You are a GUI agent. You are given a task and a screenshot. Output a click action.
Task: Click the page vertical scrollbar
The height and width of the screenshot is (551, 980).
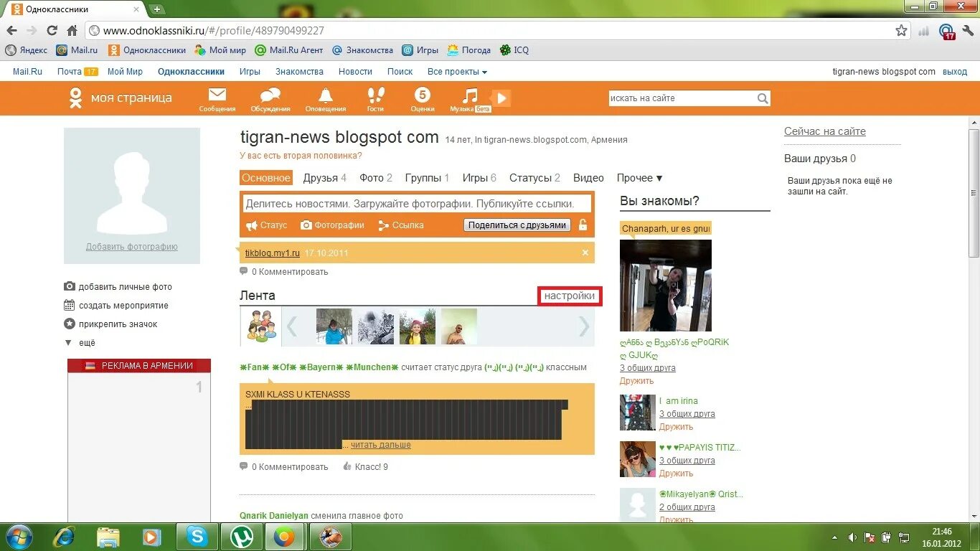click(x=974, y=193)
